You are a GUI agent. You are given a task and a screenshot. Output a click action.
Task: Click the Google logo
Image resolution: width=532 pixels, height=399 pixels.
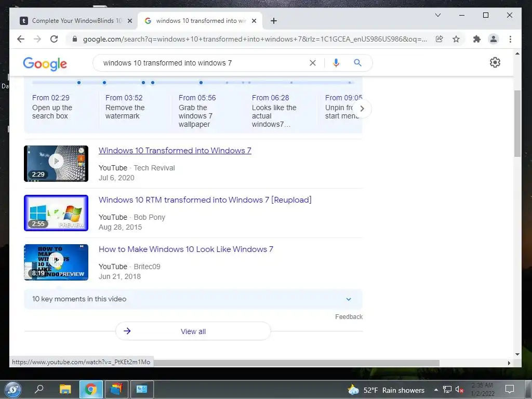coord(45,63)
